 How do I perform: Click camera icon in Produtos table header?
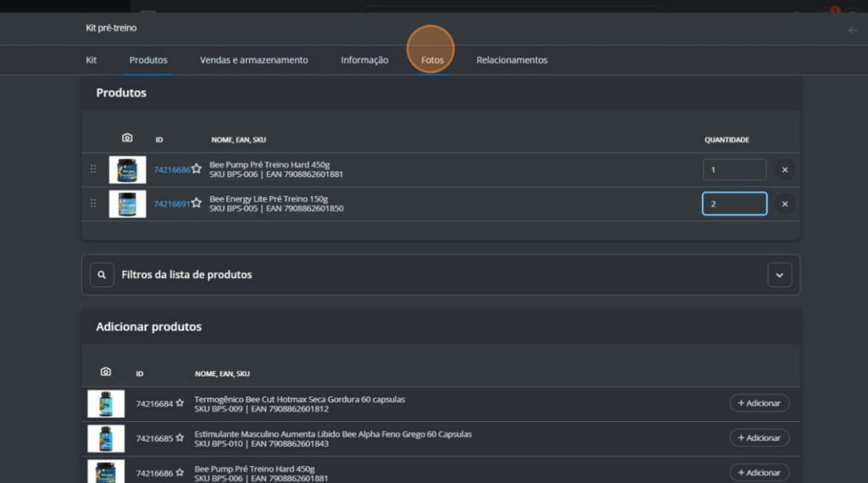(x=127, y=138)
